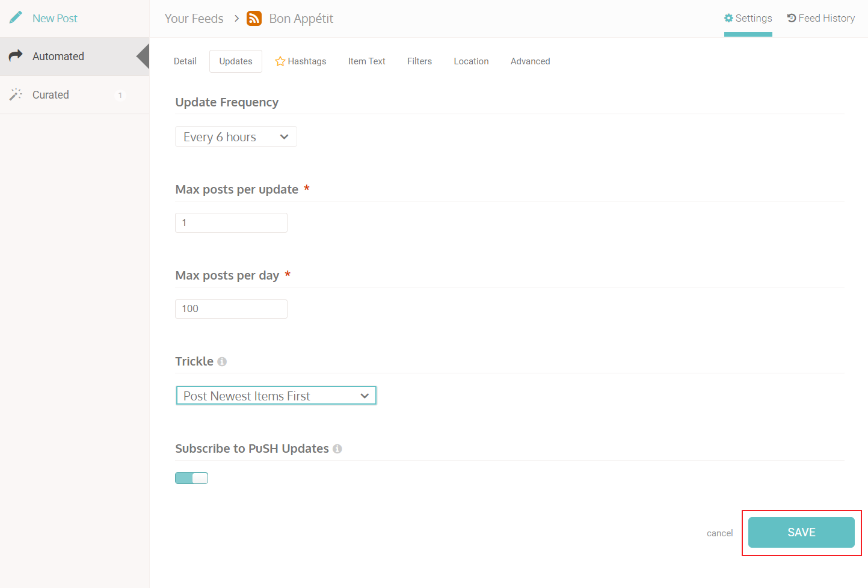868x588 pixels.
Task: Click the Hashtags star icon
Action: (280, 61)
